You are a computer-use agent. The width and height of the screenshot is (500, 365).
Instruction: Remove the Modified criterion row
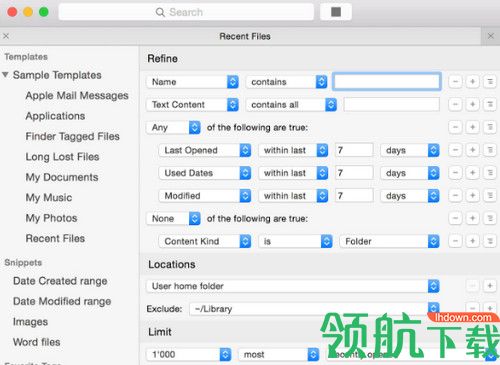[x=455, y=196]
